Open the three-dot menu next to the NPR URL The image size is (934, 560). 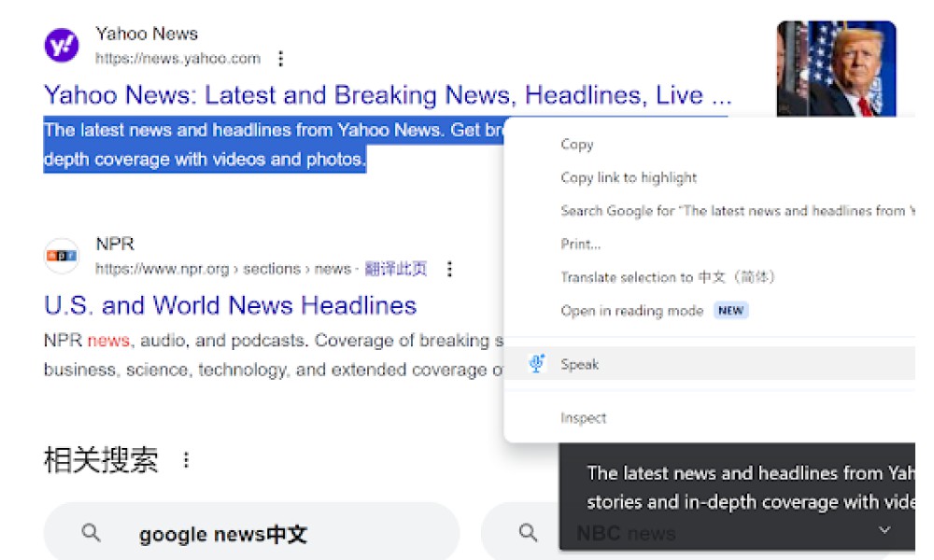pyautogui.click(x=450, y=269)
